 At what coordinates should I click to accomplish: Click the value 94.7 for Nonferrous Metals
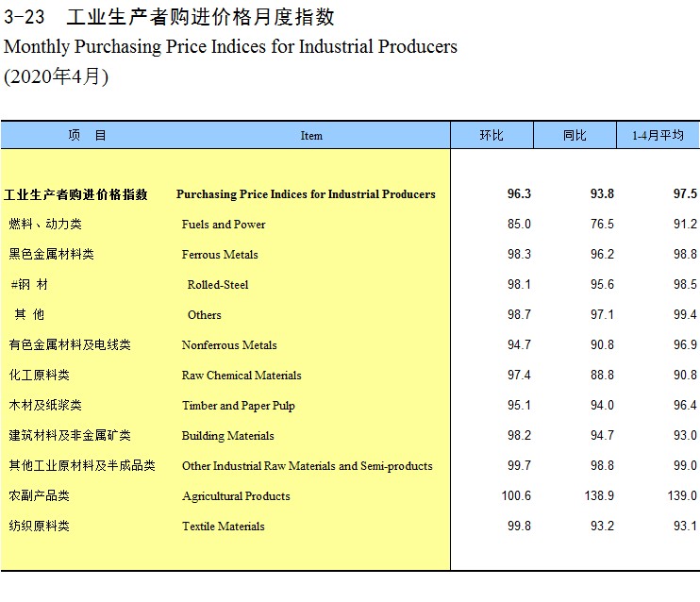click(x=519, y=344)
